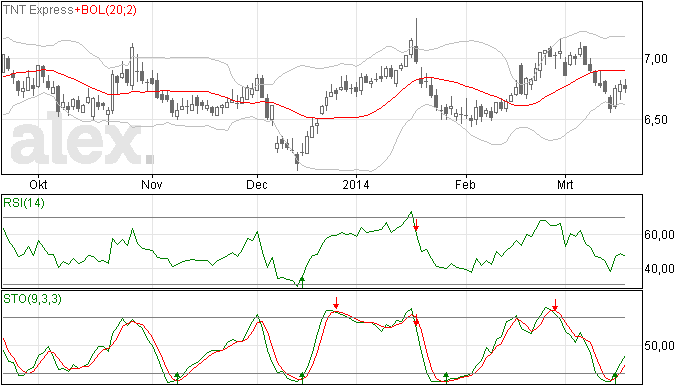Click the green buy arrow in RSI panel
690x387 pixels.
pos(302,282)
